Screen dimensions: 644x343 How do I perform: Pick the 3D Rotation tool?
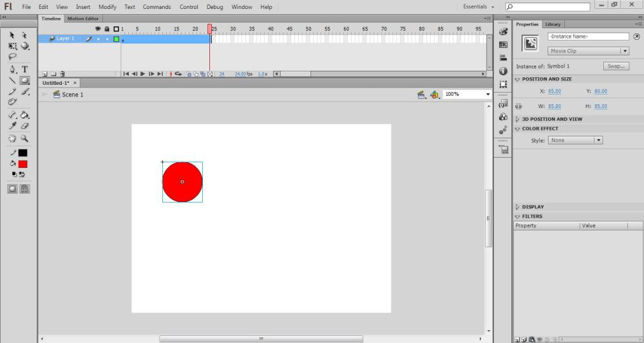point(25,46)
